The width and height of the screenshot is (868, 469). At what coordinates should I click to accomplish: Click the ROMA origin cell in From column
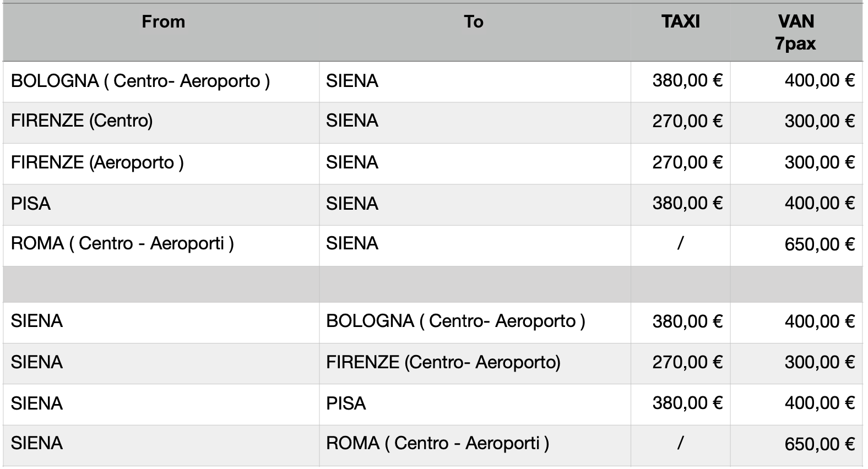[x=122, y=244]
